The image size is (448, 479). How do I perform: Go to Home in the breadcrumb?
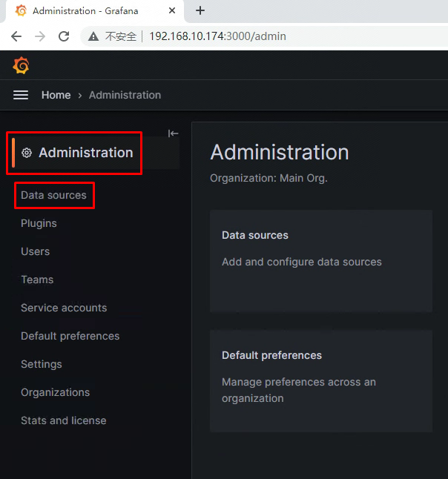pyautogui.click(x=56, y=95)
